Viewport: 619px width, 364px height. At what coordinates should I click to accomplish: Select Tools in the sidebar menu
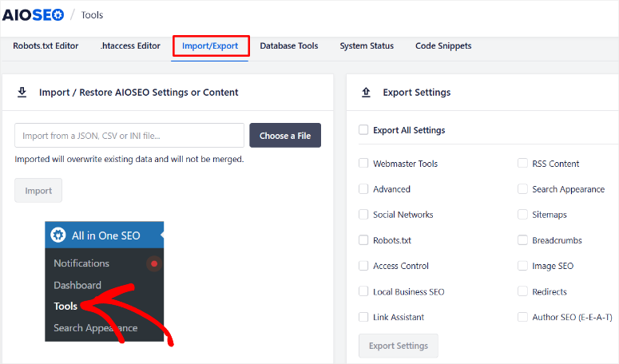(65, 306)
